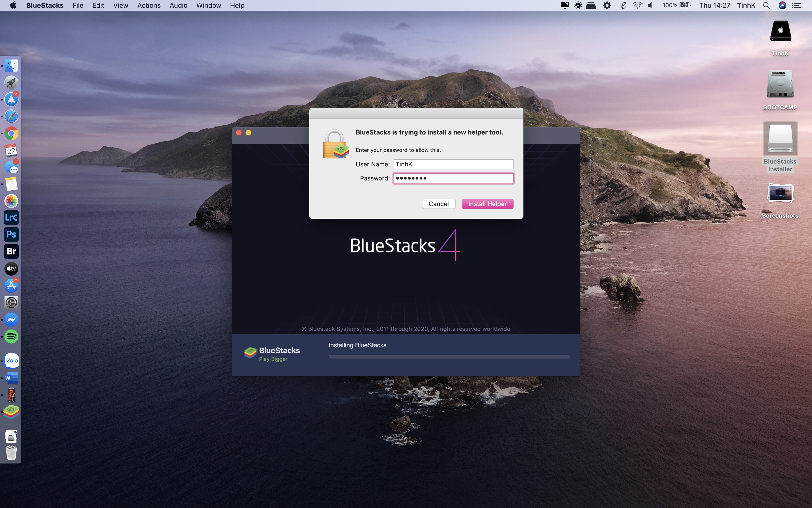The height and width of the screenshot is (508, 812).
Task: Click the User Name field
Action: 453,164
